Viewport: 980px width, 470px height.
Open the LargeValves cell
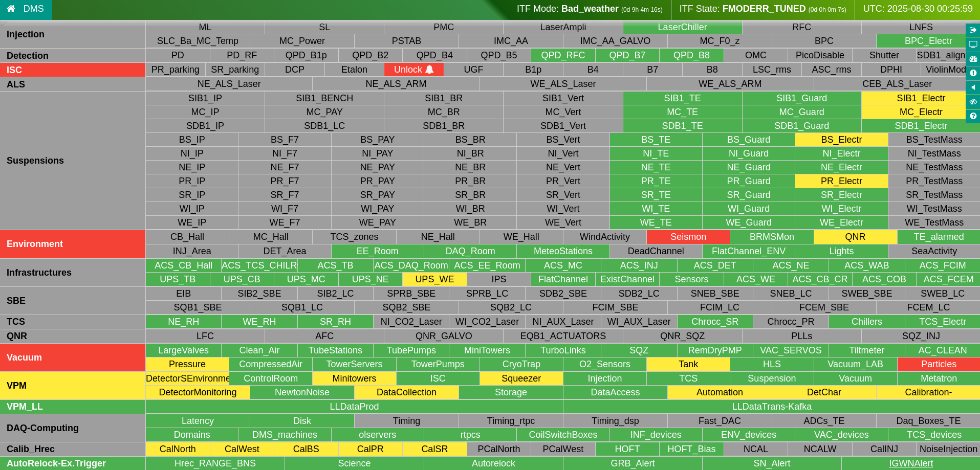pyautogui.click(x=183, y=350)
